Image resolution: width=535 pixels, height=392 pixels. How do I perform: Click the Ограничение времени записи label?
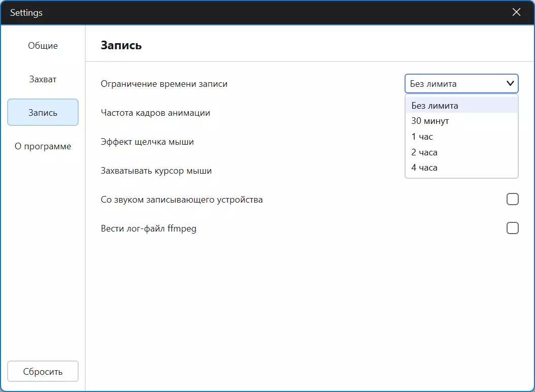(x=164, y=84)
